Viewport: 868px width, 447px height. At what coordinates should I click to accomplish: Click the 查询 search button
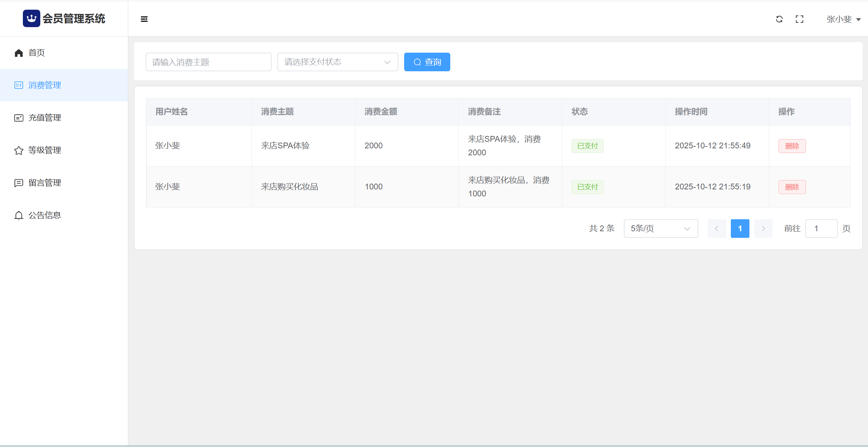[x=427, y=62]
